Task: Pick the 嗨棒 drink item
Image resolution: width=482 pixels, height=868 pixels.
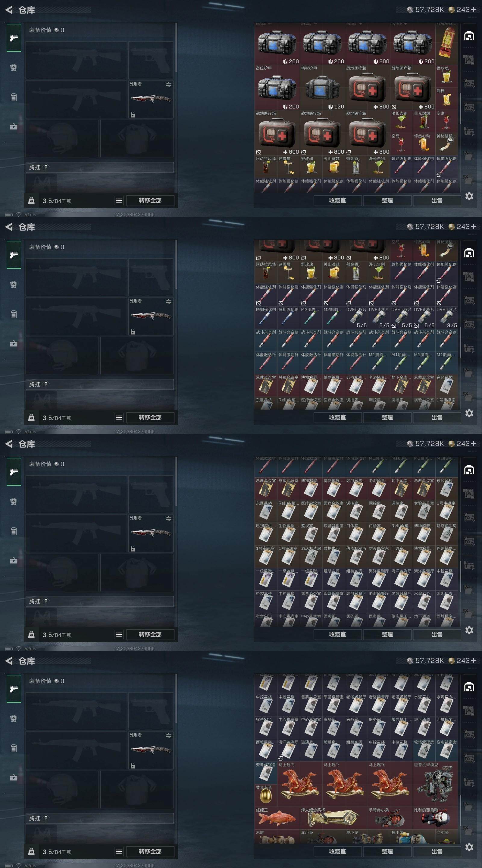Action: (446, 99)
